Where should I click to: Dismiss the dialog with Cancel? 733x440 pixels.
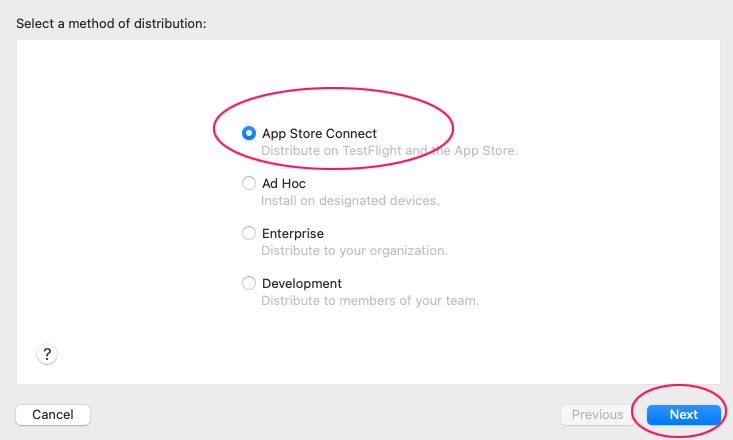coord(53,415)
